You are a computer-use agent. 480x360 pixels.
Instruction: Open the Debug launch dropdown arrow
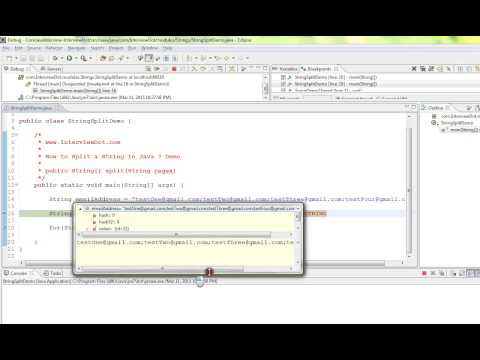pos(61,58)
